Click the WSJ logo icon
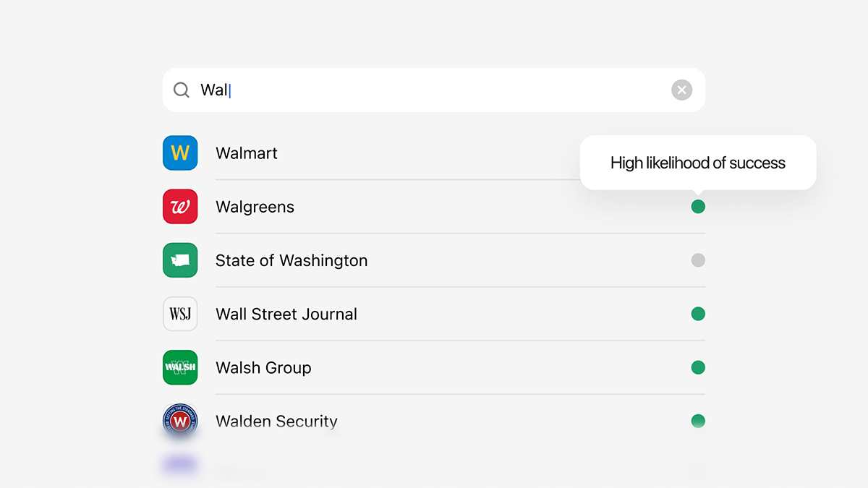This screenshot has width=868, height=488. tap(180, 313)
